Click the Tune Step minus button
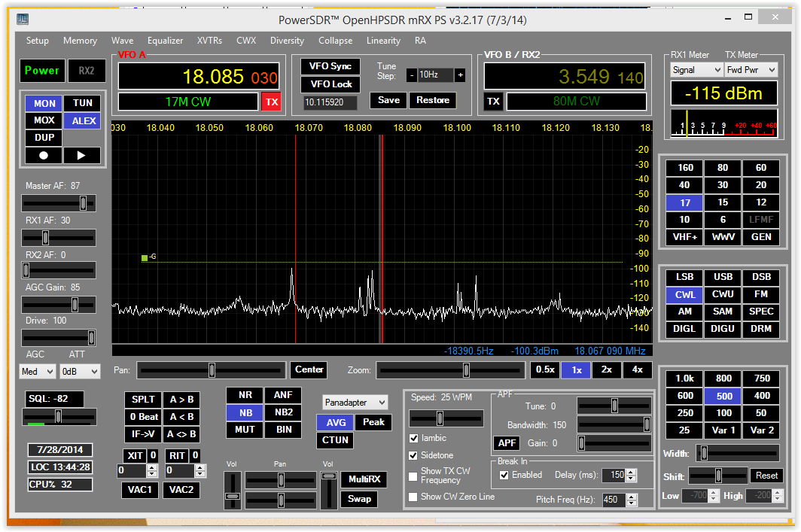Viewport: 801px width, 532px height. click(x=412, y=75)
